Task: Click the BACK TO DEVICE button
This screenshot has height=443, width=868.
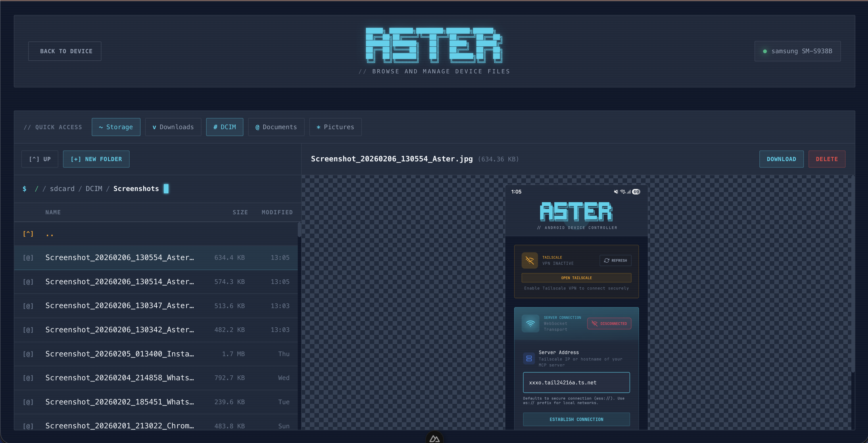Action: [65, 51]
